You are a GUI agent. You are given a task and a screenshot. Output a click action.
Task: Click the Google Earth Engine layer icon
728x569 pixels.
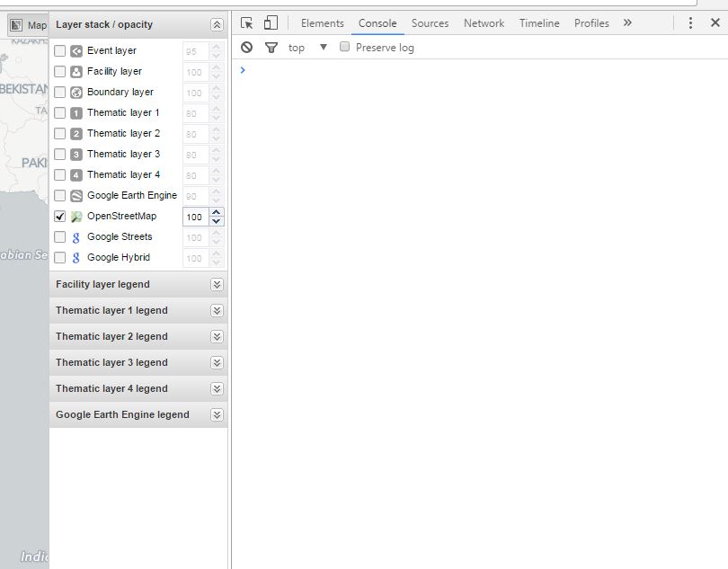76,196
